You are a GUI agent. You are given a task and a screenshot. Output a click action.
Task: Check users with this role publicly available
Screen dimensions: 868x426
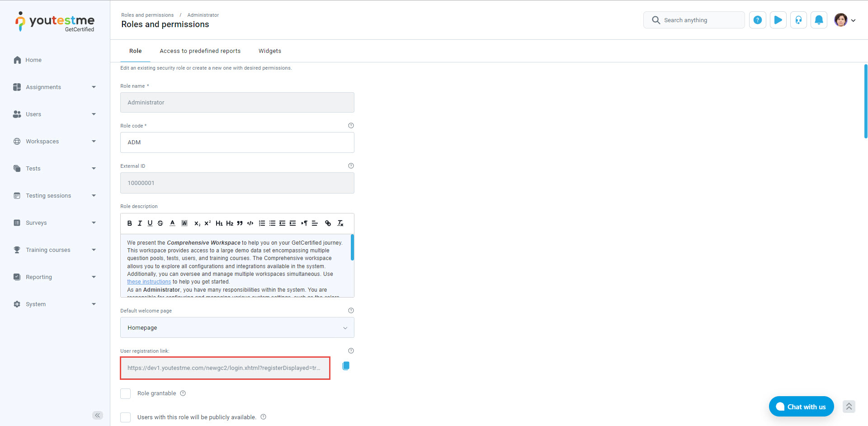[x=126, y=417]
